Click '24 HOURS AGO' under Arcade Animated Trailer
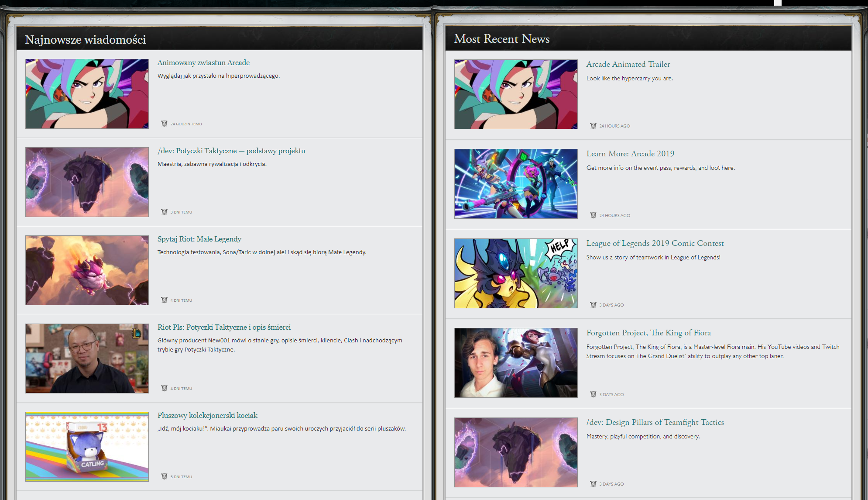The height and width of the screenshot is (500, 868). (614, 126)
